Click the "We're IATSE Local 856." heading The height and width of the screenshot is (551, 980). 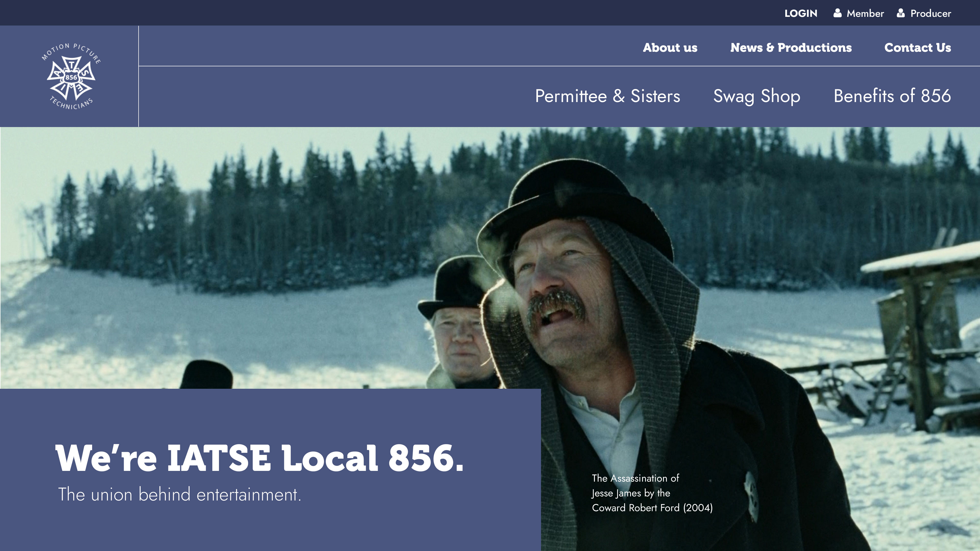259,458
